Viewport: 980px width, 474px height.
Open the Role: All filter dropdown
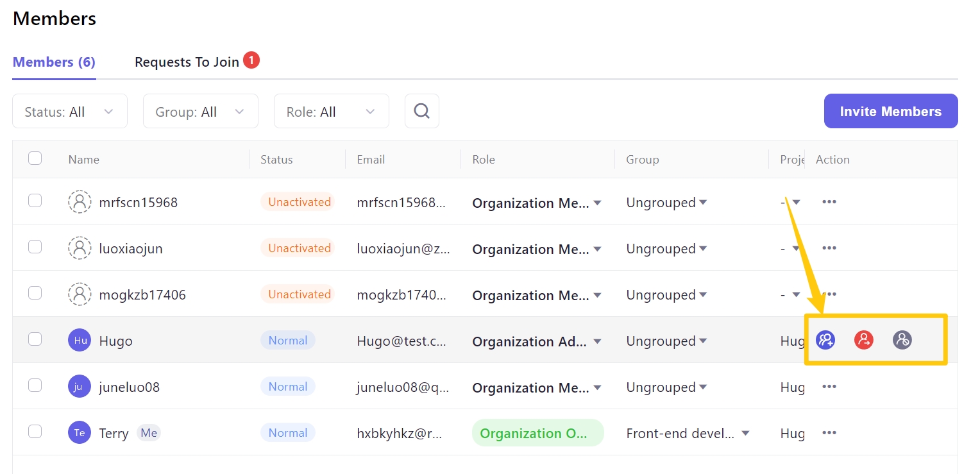pos(331,112)
